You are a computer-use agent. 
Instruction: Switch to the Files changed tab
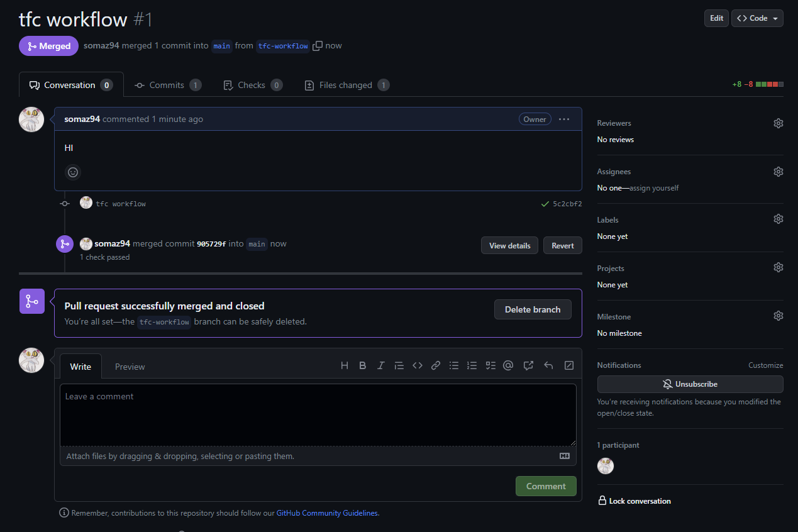tap(346, 85)
